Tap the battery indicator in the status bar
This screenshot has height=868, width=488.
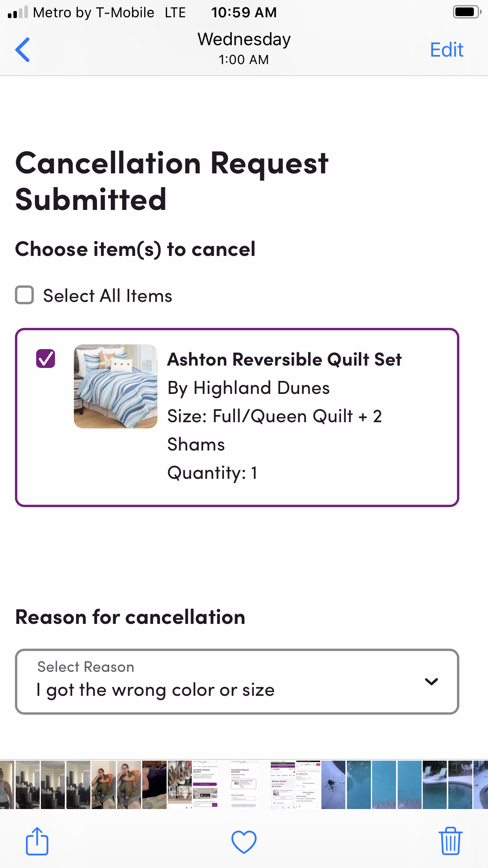467,12
